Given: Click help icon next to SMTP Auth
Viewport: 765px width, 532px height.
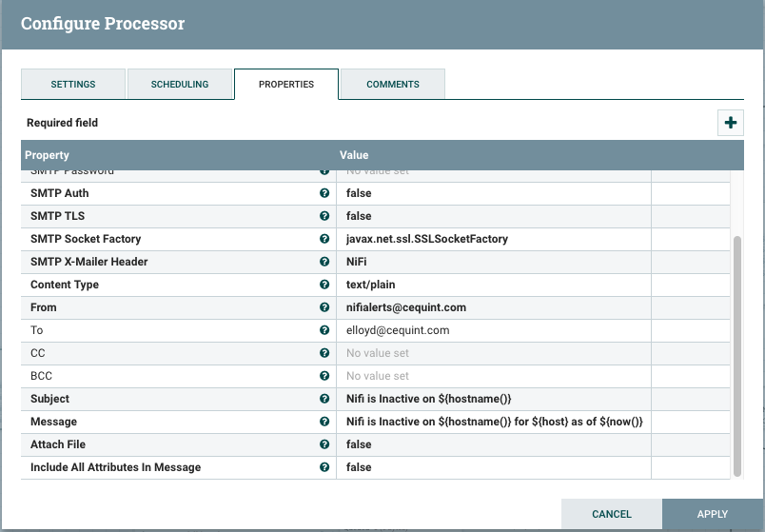Looking at the screenshot, I should pos(325,193).
